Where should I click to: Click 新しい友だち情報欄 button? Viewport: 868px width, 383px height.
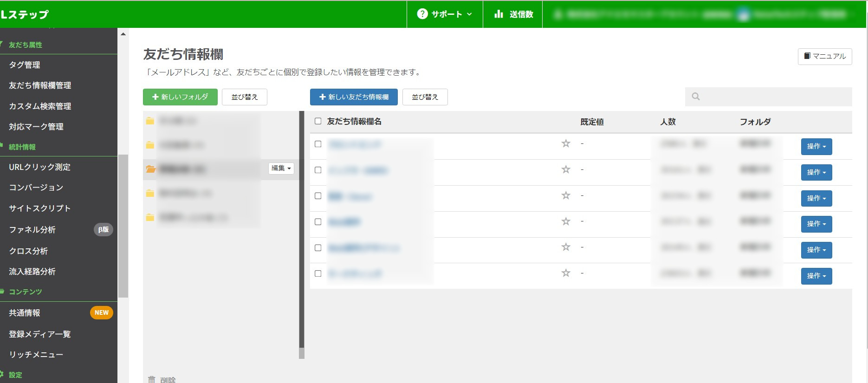tap(354, 97)
